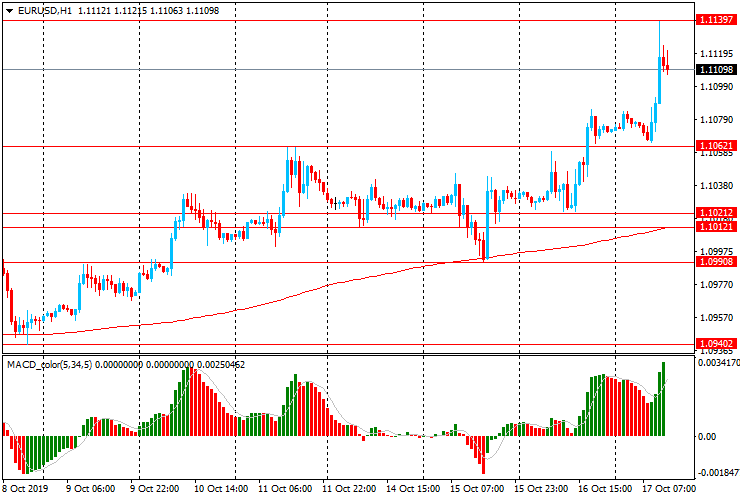Click the tallest blue candle reaching 1.11397
740x500 pixels.
click(x=659, y=80)
